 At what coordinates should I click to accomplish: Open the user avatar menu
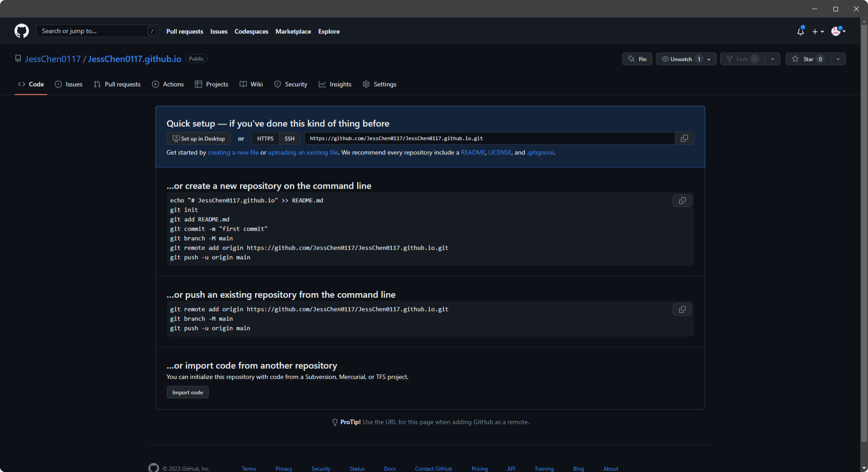pos(839,31)
